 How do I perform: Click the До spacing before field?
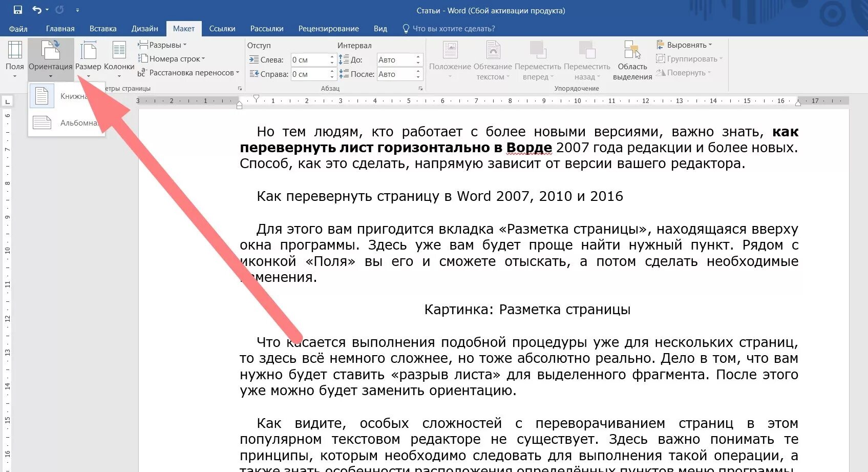pyautogui.click(x=395, y=60)
